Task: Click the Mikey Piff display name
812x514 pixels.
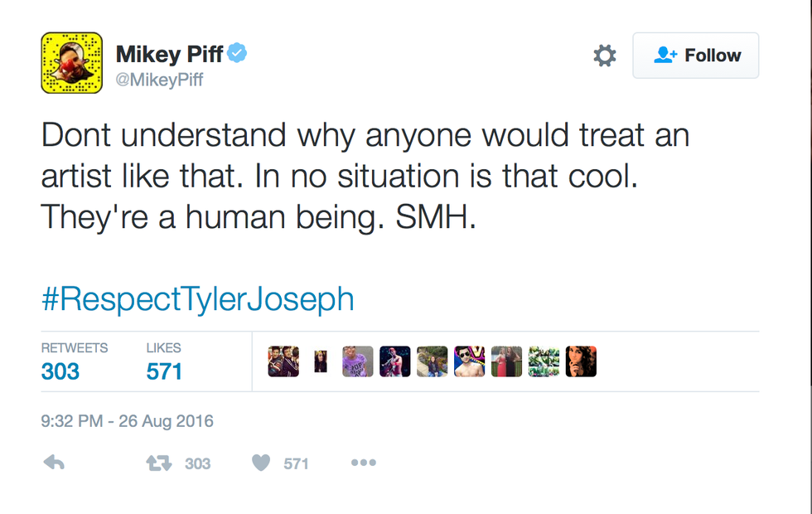Action: pos(168,55)
